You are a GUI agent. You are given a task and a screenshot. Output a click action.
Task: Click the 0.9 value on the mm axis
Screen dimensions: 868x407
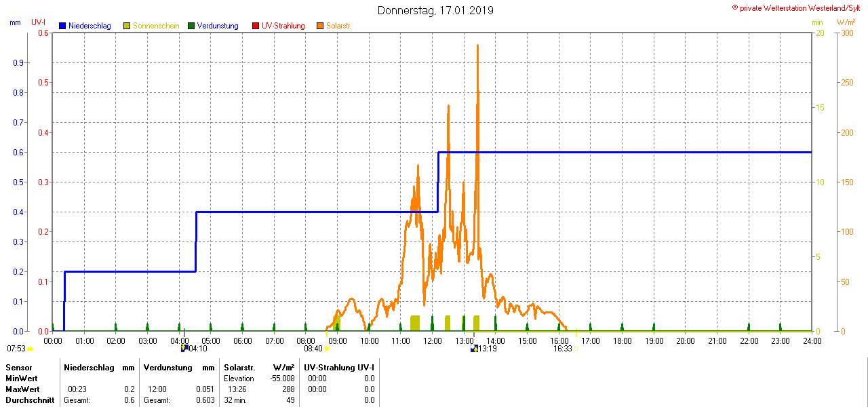pyautogui.click(x=18, y=62)
